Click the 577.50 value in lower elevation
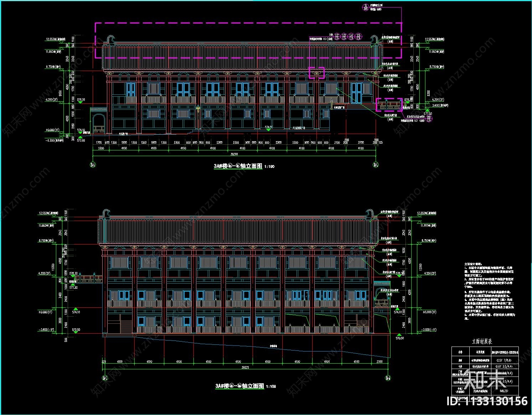Viewport: 532px width, 415px height. click(x=74, y=287)
